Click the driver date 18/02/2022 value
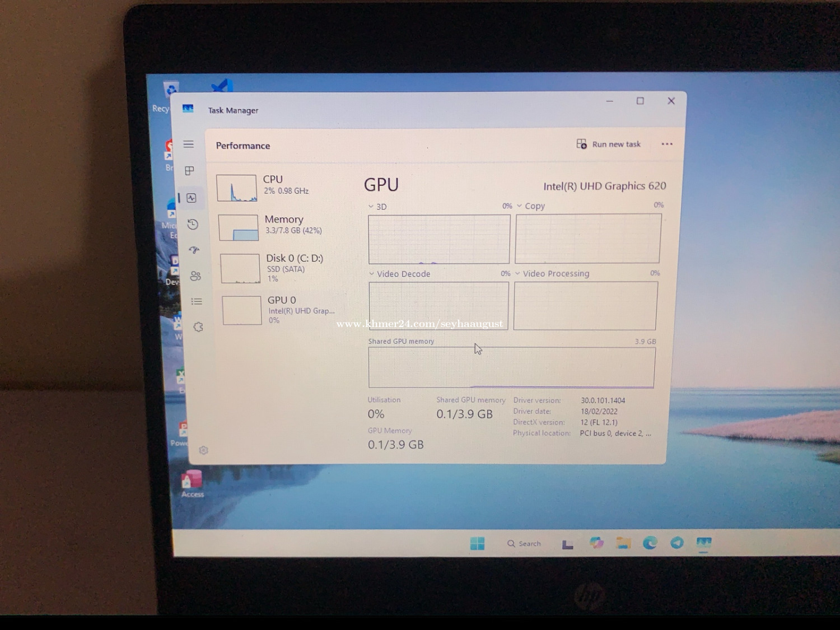The width and height of the screenshot is (840, 630). (599, 412)
